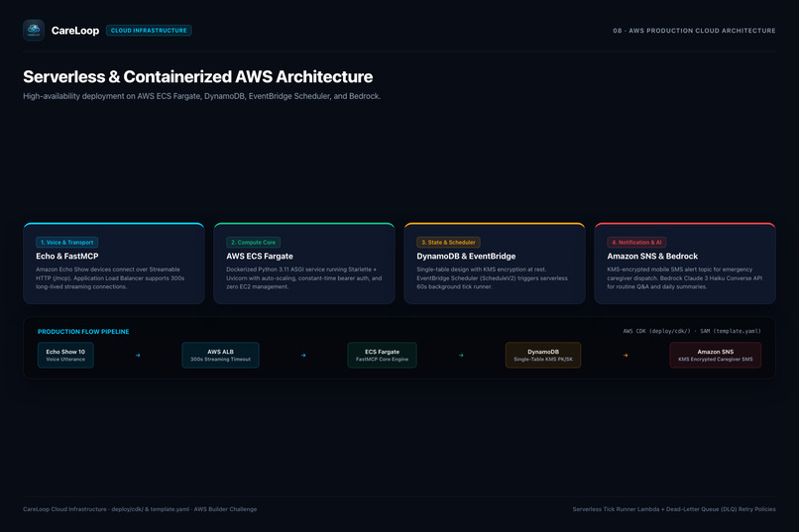Click arrow between ECS Fargate and DynamoDB
Image resolution: width=799 pixels, height=532 pixels.
461,356
